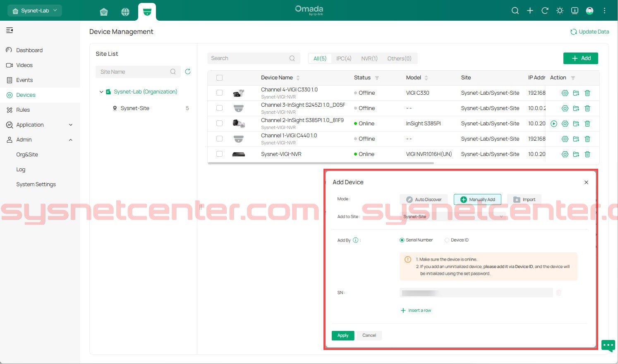Toggle the light/dark theme icon
Viewport: 618px width, 364px height.
pyautogui.click(x=560, y=11)
